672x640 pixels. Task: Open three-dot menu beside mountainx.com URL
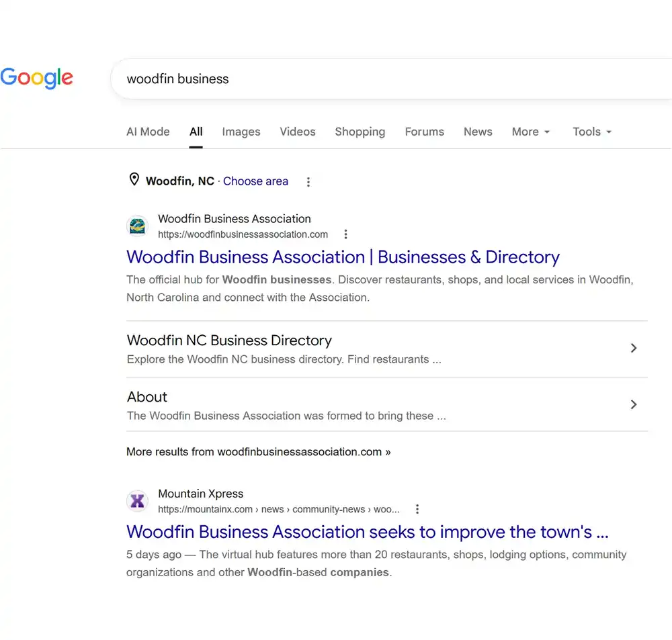417,509
